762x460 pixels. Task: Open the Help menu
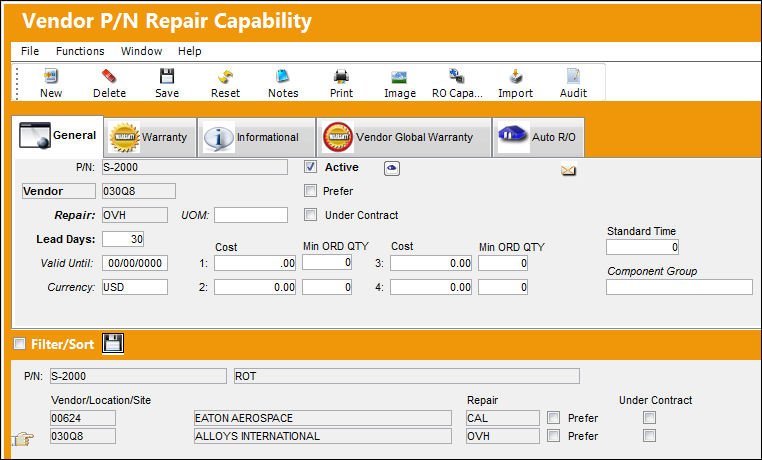coord(190,51)
